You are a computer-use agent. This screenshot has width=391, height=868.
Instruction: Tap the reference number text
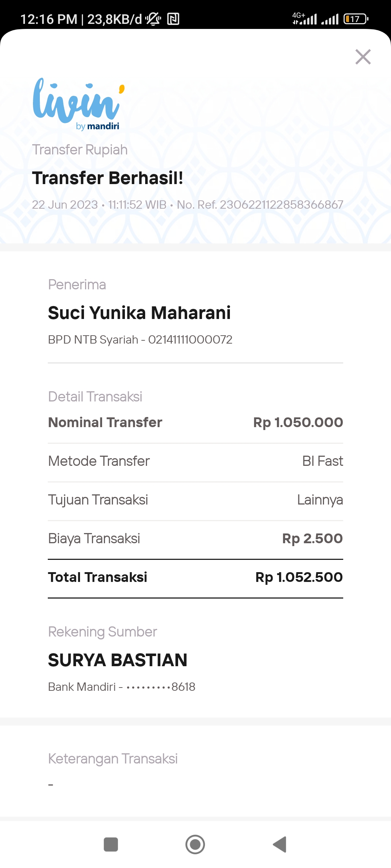tap(260, 205)
